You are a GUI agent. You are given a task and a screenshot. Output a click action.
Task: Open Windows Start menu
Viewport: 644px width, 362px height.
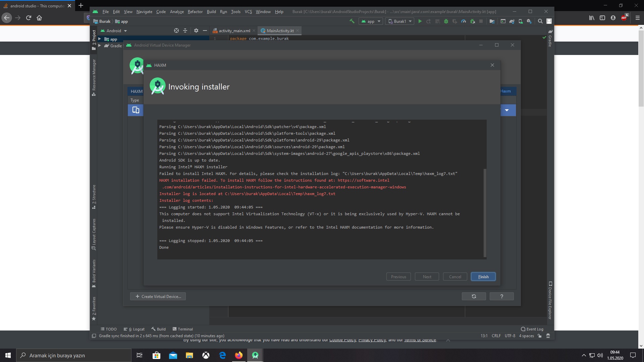coord(8,355)
